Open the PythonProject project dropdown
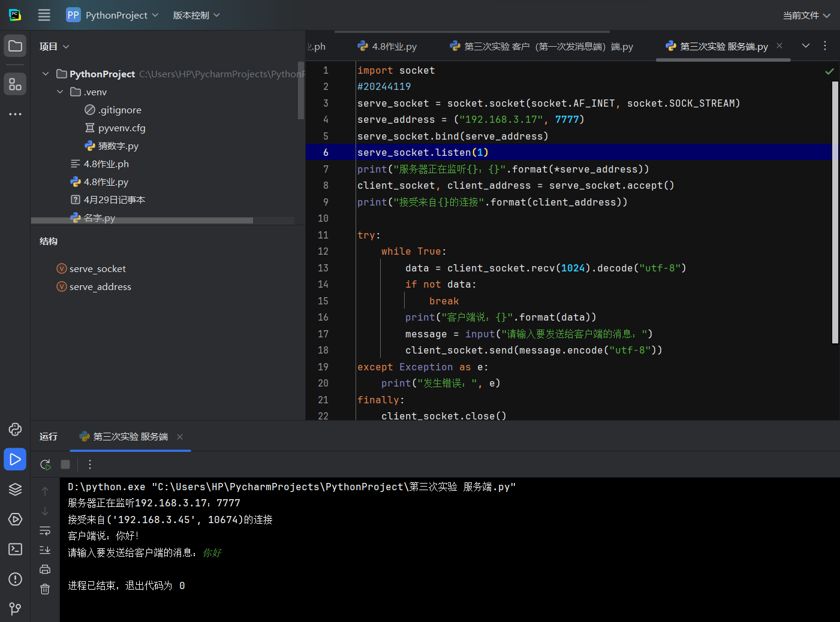This screenshot has width=840, height=622. (112, 15)
